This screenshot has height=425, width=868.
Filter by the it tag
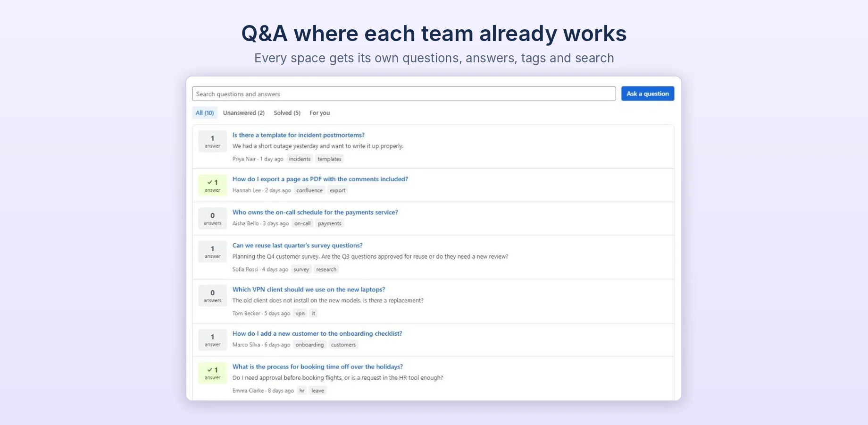(313, 314)
